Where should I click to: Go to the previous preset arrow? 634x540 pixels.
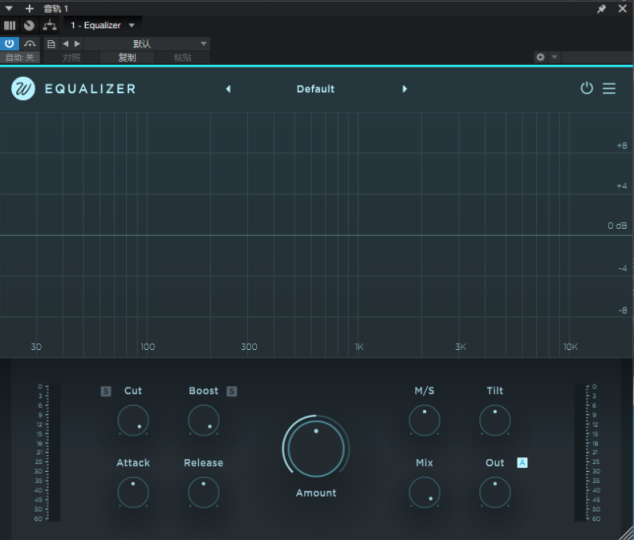coord(228,89)
